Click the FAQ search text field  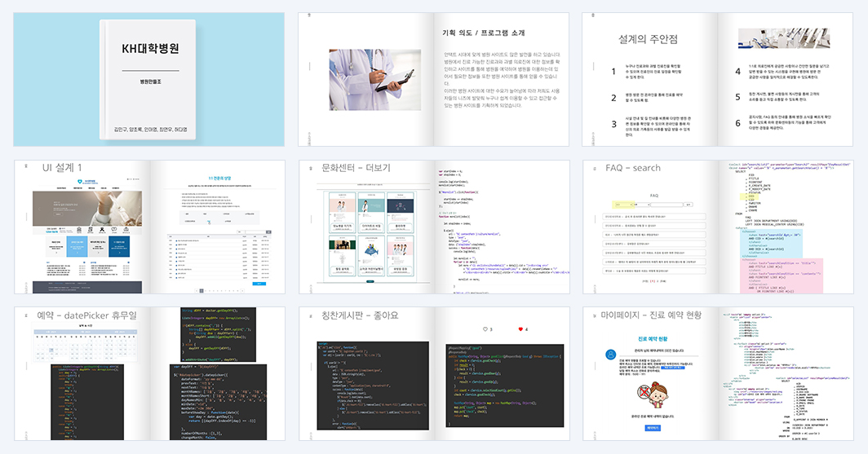pos(667,205)
